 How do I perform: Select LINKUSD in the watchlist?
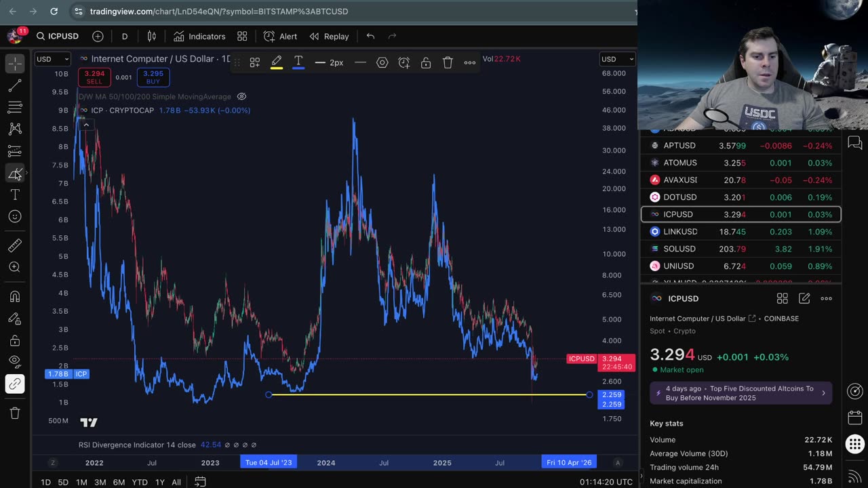coord(741,232)
